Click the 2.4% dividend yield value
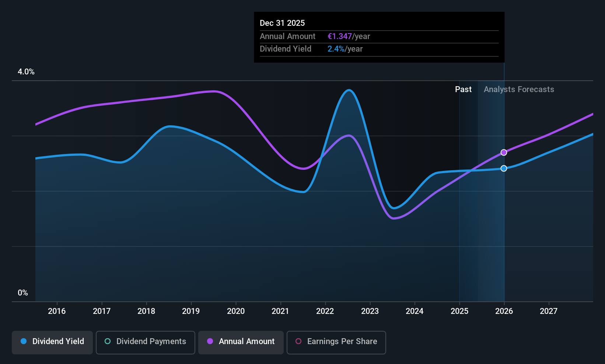 click(336, 49)
